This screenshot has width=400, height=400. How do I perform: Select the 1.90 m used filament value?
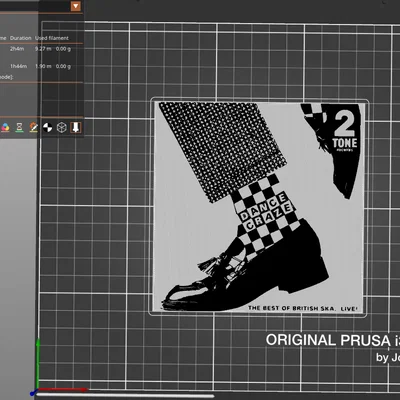(43, 66)
